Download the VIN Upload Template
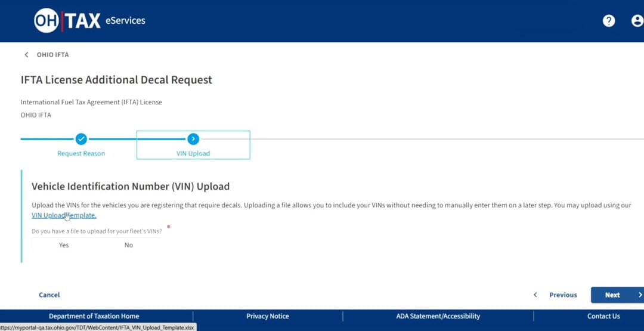644x331 pixels. tap(63, 215)
